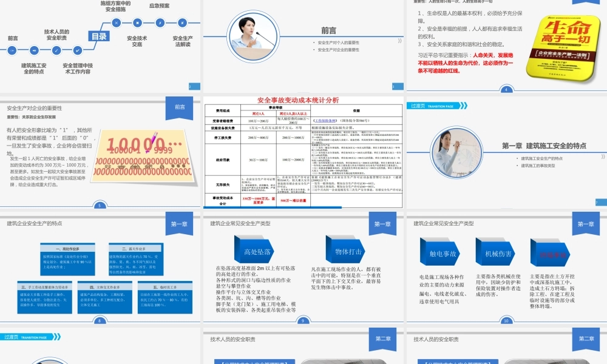Click the checkmark circle above 安全管理中技术工作内容
607x364 pixels.
[78, 50]
